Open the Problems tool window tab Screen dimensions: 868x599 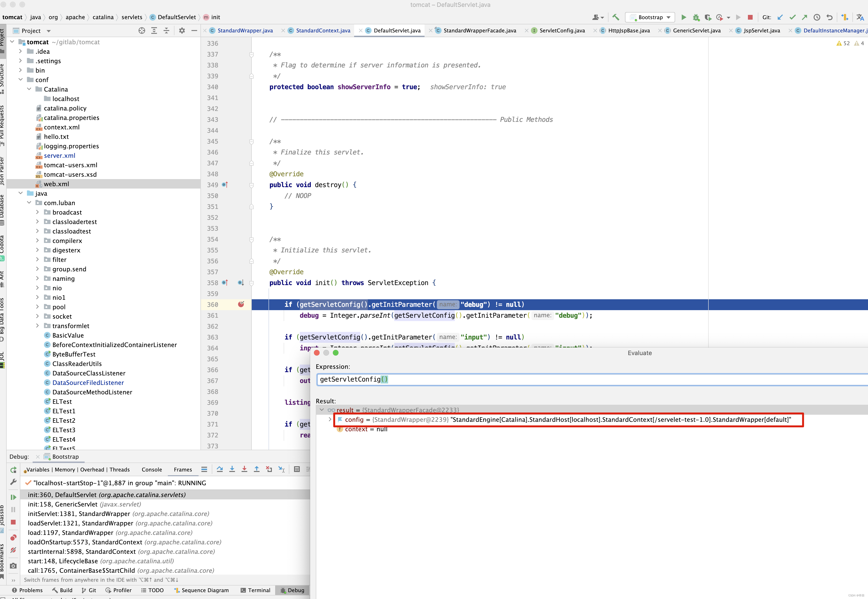(x=27, y=590)
